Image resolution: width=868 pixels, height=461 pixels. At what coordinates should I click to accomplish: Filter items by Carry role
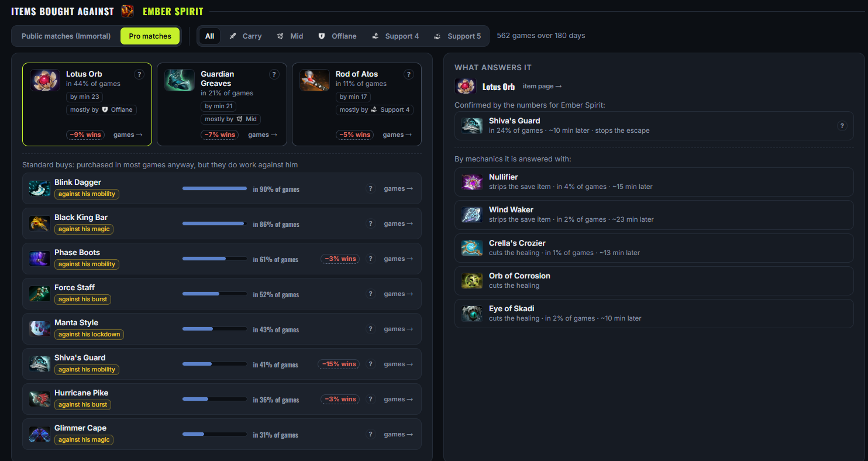[x=245, y=36]
